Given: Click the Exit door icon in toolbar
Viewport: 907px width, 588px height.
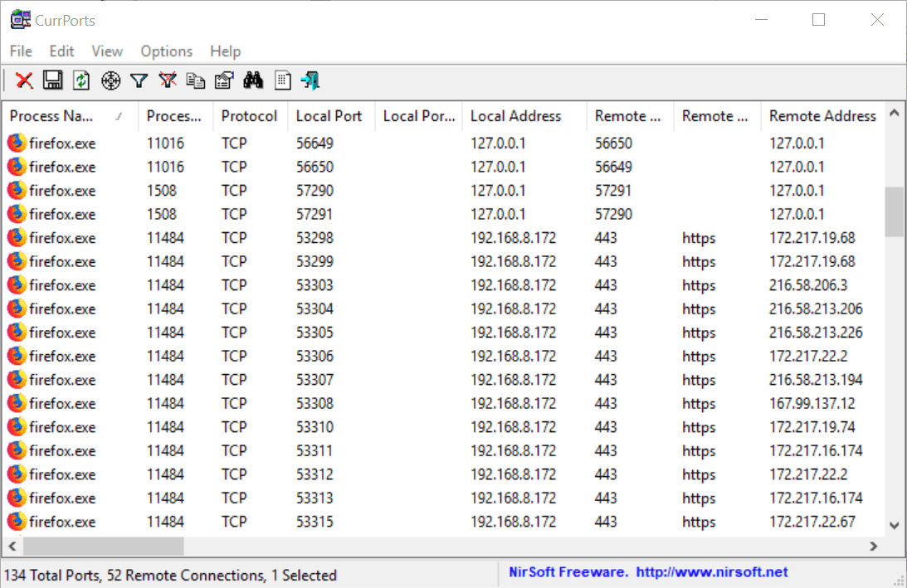Looking at the screenshot, I should point(310,80).
